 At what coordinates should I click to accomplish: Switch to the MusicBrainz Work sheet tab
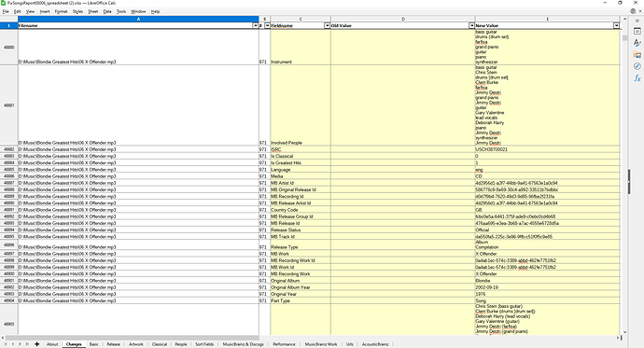tap(321, 344)
